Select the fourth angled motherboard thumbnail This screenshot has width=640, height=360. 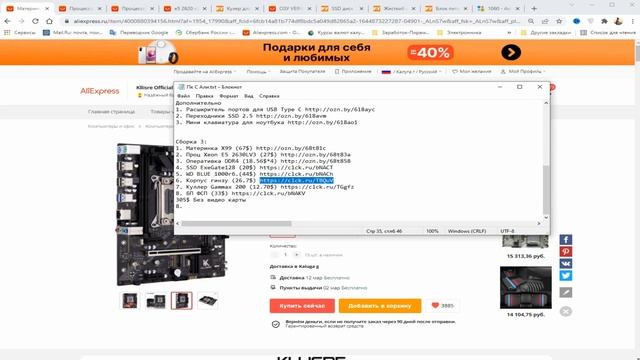pos(208,301)
